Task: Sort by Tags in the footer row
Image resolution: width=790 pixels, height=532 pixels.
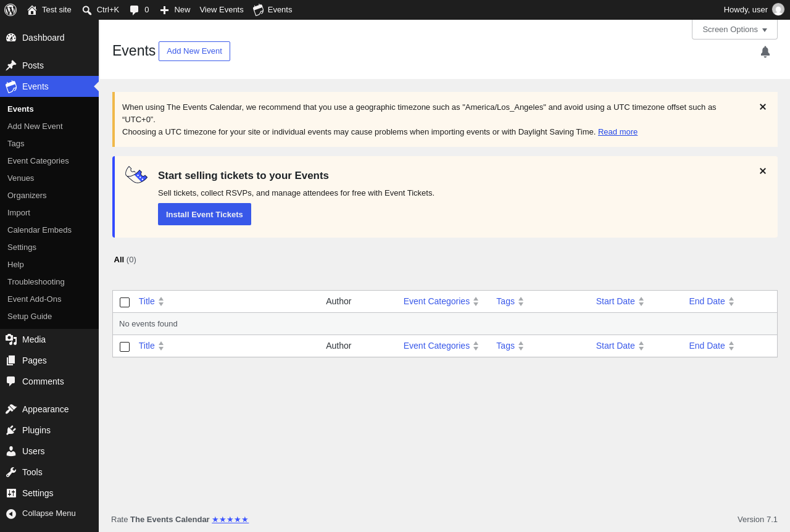Action: coord(510,346)
